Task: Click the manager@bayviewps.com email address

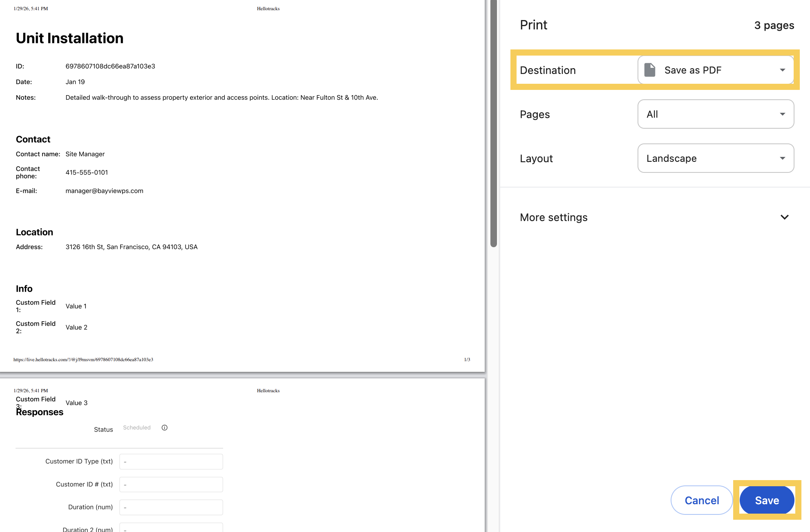Action: pos(104,191)
